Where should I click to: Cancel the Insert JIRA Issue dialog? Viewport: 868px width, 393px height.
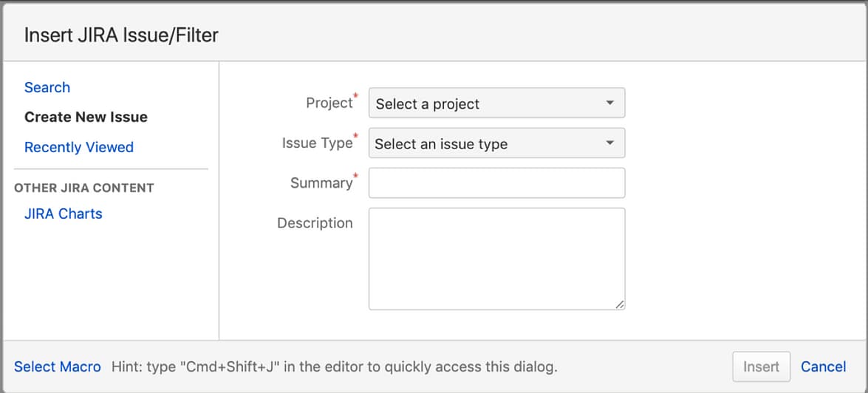click(x=823, y=366)
